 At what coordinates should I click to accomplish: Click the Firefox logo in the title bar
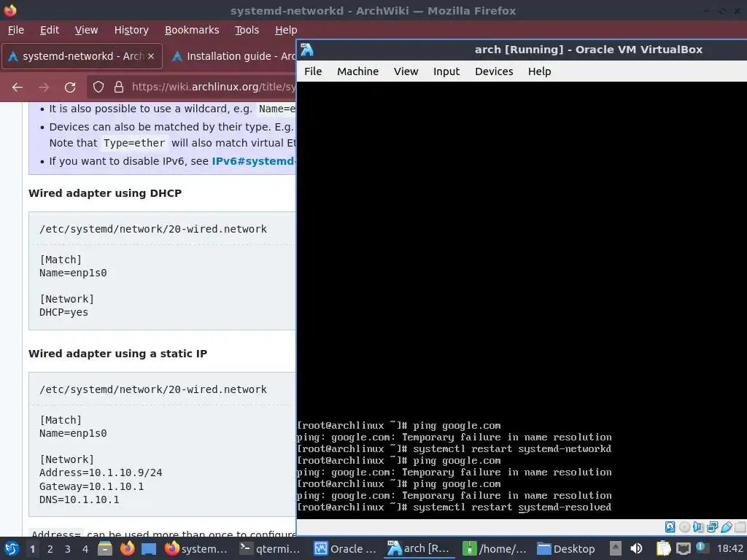pos(10,10)
